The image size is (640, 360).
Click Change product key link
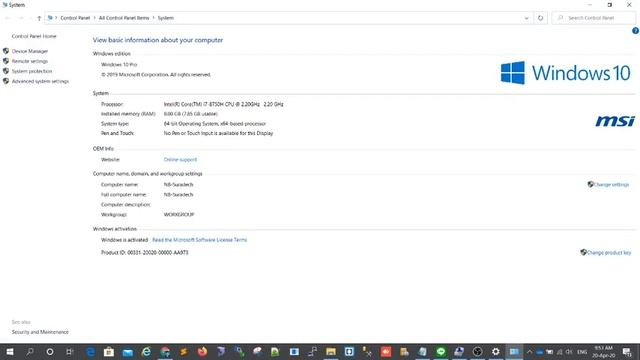(x=609, y=253)
